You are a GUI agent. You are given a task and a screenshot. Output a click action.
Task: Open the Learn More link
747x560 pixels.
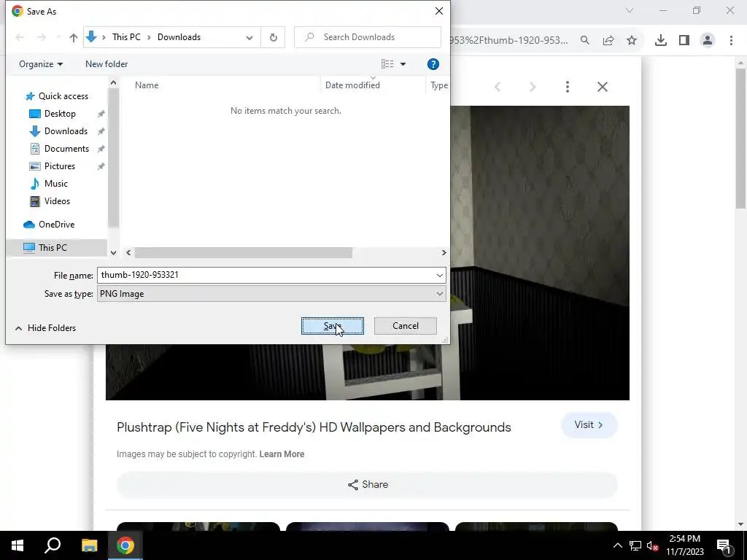tap(282, 454)
